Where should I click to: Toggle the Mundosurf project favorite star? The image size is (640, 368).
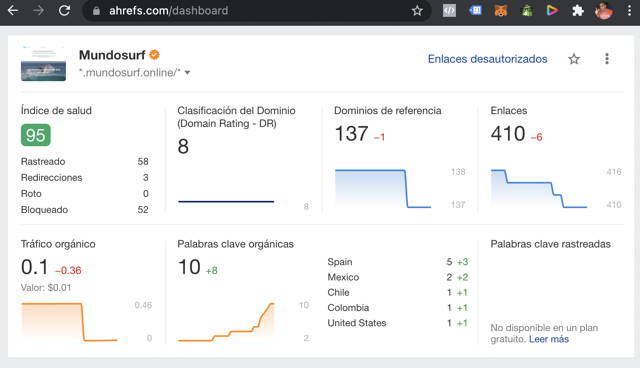click(574, 59)
